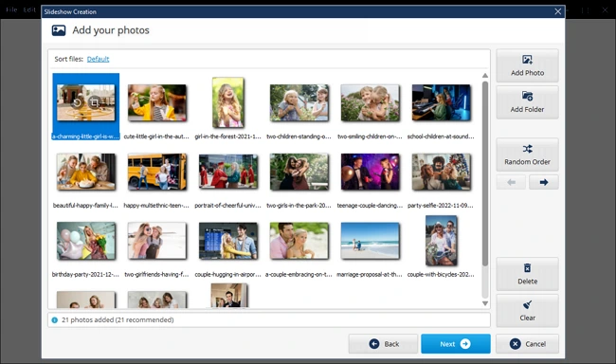Image resolution: width=616 pixels, height=364 pixels.
Task: Proceed with the Next button
Action: (455, 344)
